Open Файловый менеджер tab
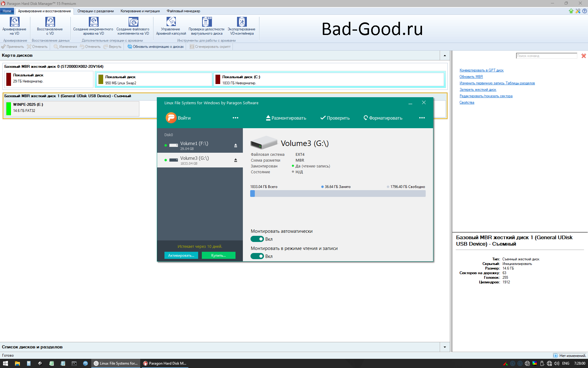The height and width of the screenshot is (368, 588). click(183, 11)
